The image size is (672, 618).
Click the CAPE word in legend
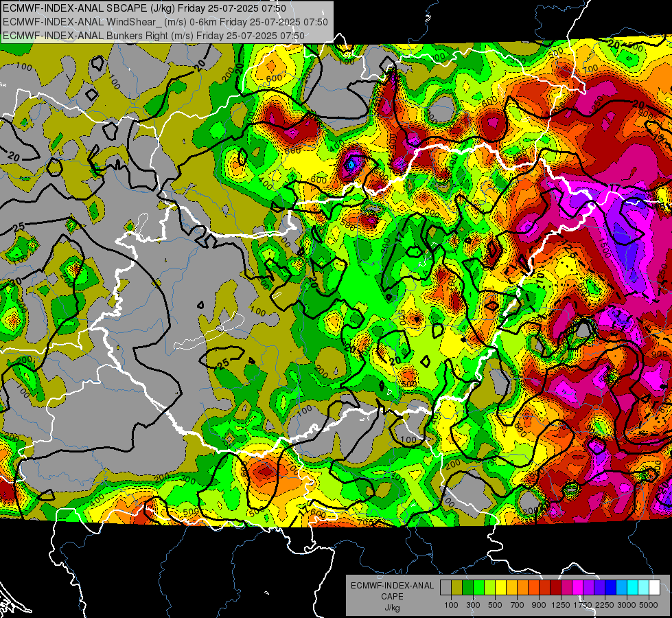click(x=393, y=597)
